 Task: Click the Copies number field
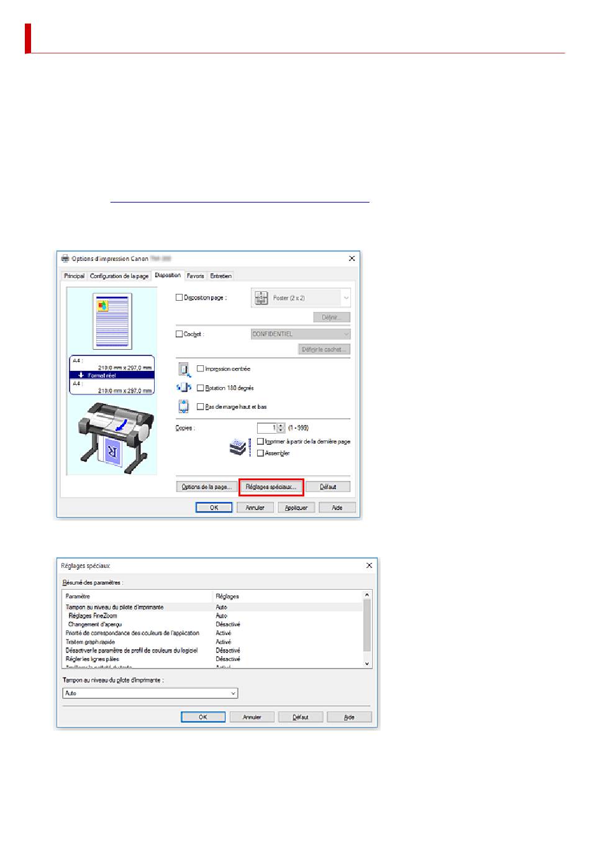coord(267,428)
